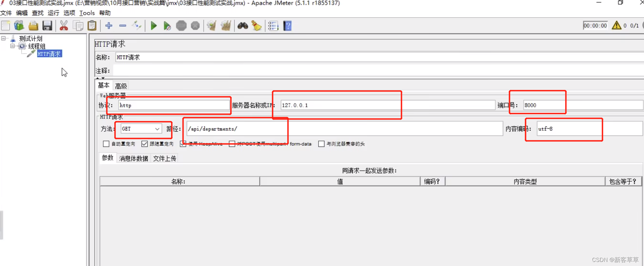
Task: Click the Stop sign icon
Action: click(181, 26)
